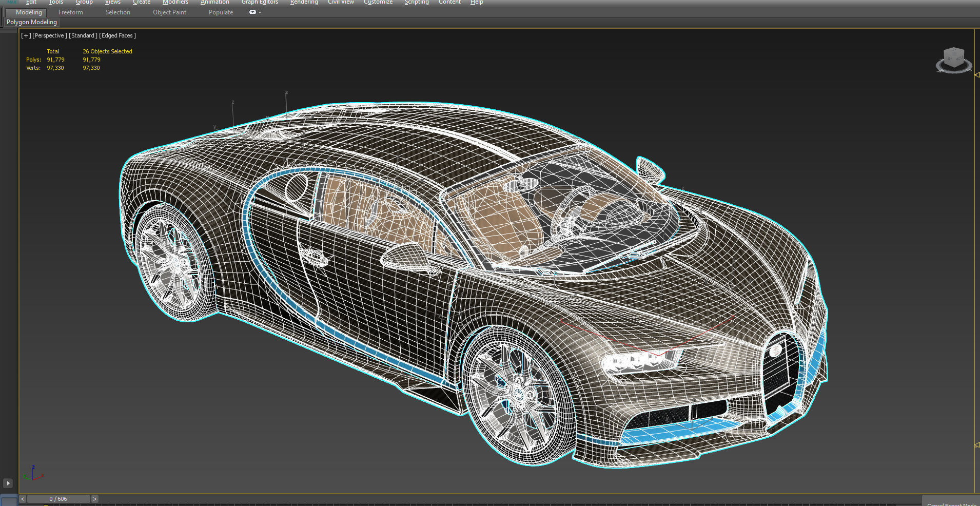980x506 pixels.
Task: Open the Scripting menu
Action: [x=416, y=2]
